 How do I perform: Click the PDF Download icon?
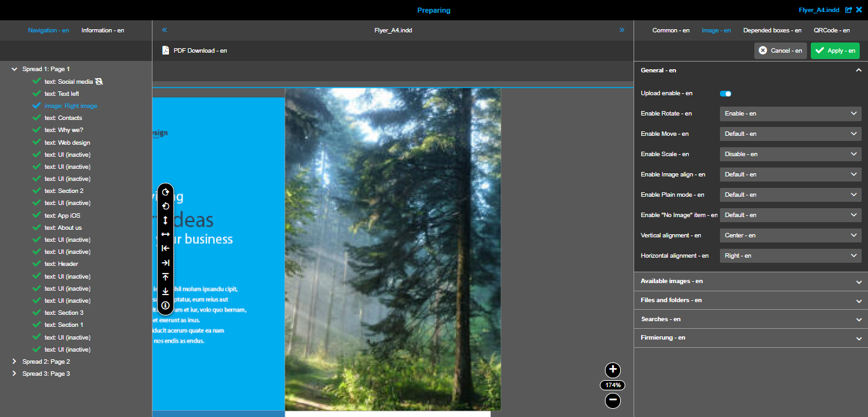tap(166, 50)
